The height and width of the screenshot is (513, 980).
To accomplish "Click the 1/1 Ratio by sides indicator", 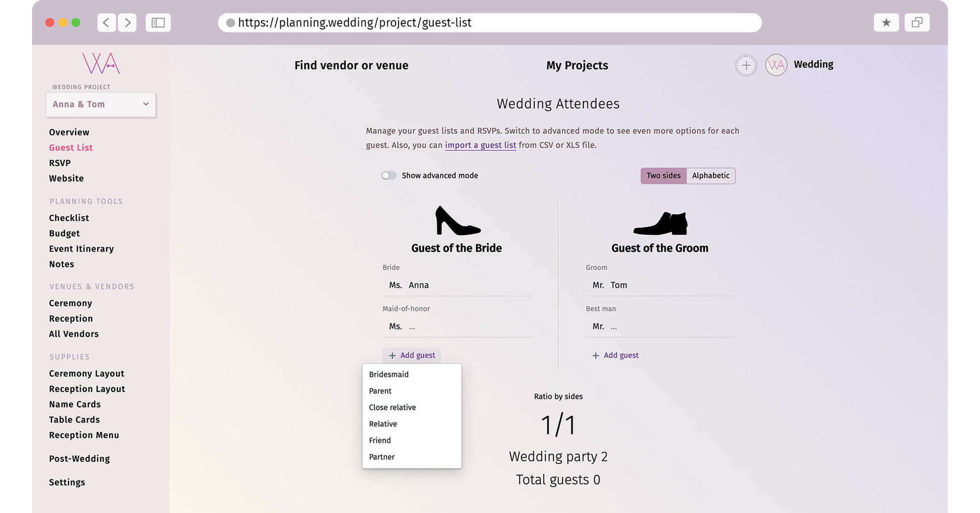I will tap(558, 424).
